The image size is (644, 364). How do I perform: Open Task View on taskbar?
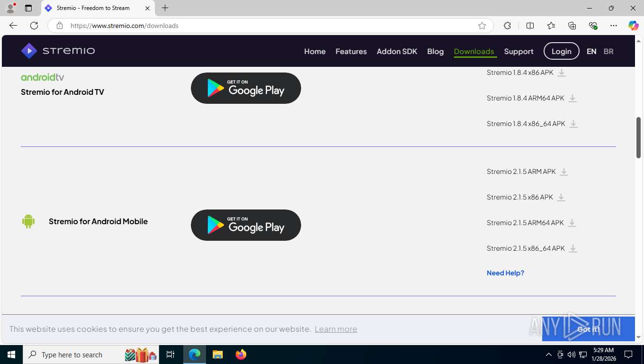(170, 355)
